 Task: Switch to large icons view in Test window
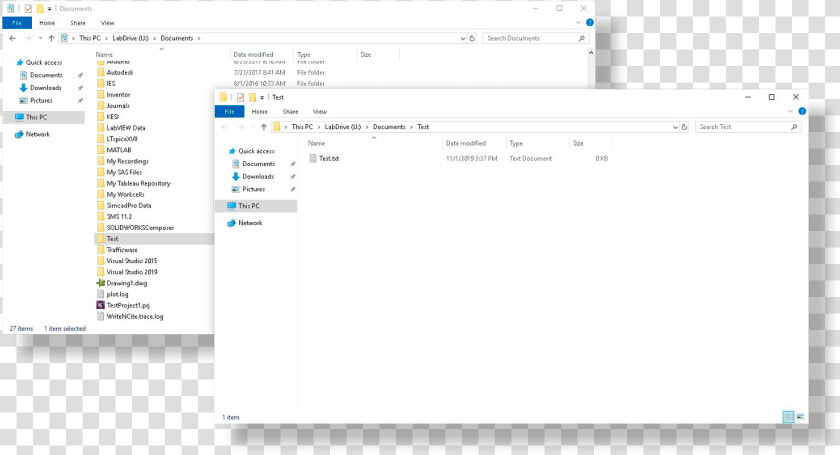click(800, 416)
